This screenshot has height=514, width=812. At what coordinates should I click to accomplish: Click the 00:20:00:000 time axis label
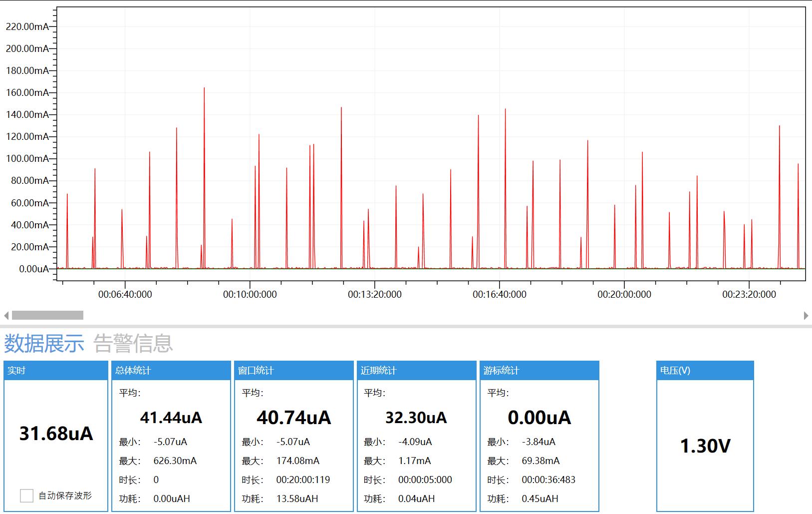pyautogui.click(x=624, y=295)
